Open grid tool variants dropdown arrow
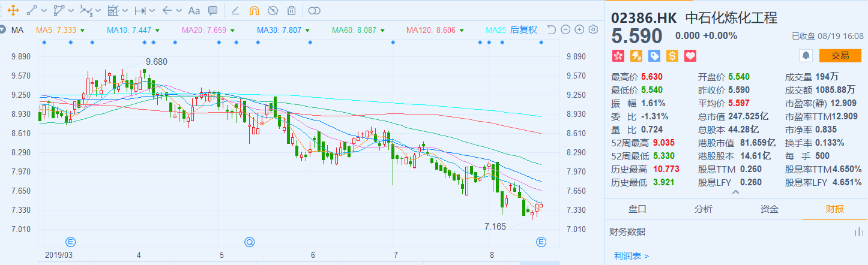Screen dimensions: 868x265 [x=125, y=11]
